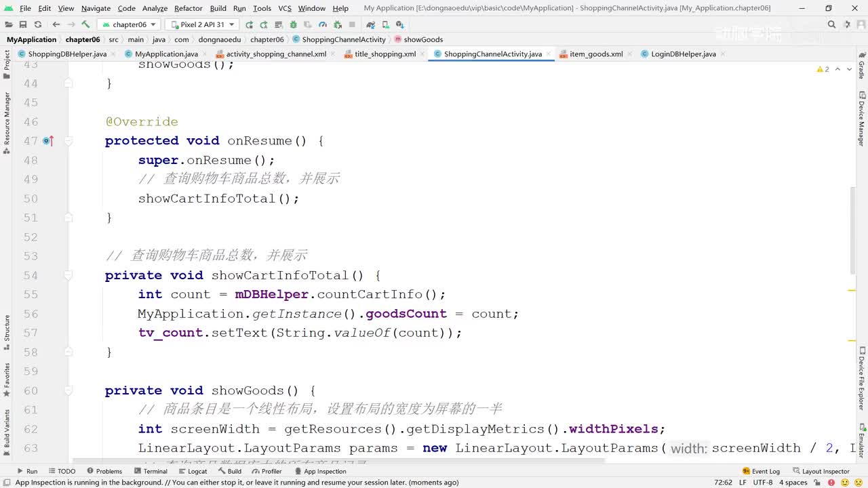
Task: Click the warnings count indicator
Action: [823, 69]
